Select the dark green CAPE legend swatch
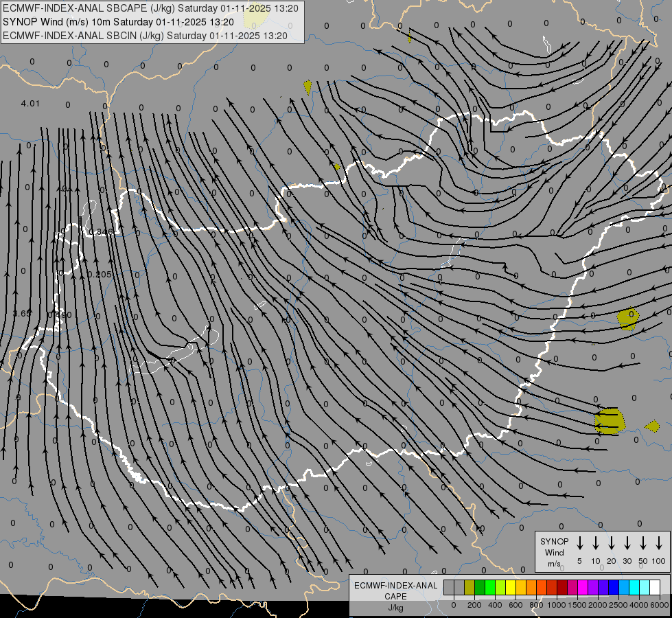This screenshot has width=672, height=618. click(480, 588)
